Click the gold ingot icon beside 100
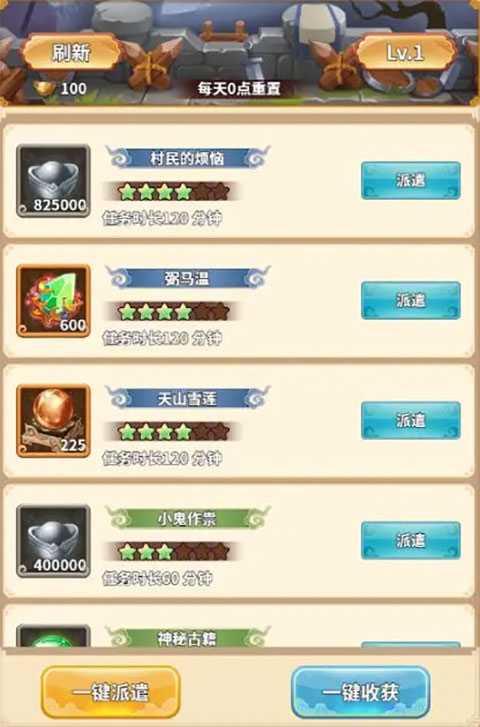This screenshot has height=727, width=480. [x=45, y=88]
